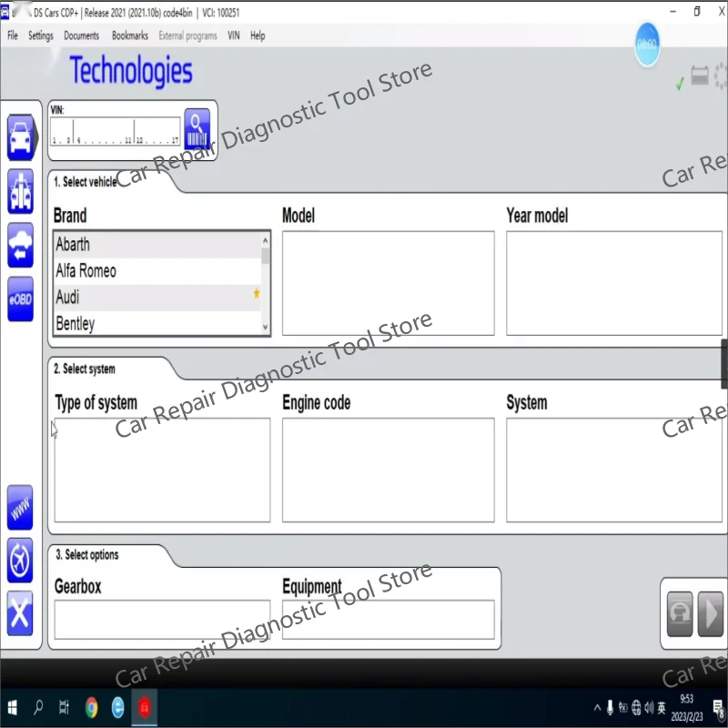Viewport: 728px width, 728px height.
Task: Click Brand list scroll down arrow
Action: click(x=265, y=327)
